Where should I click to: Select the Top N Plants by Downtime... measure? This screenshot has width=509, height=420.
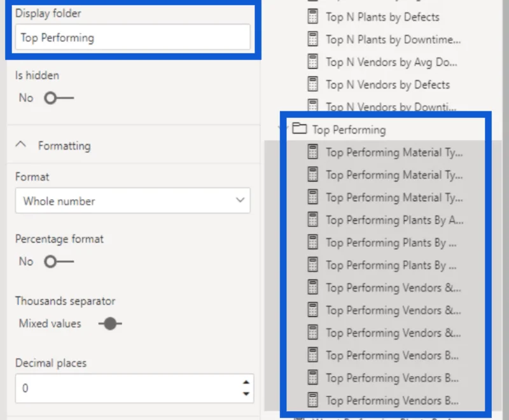[393, 39]
